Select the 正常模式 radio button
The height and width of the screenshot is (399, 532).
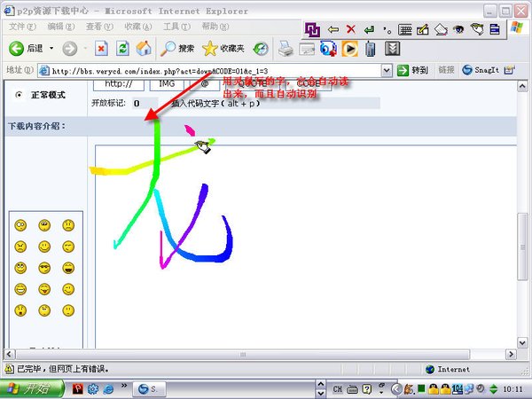20,94
